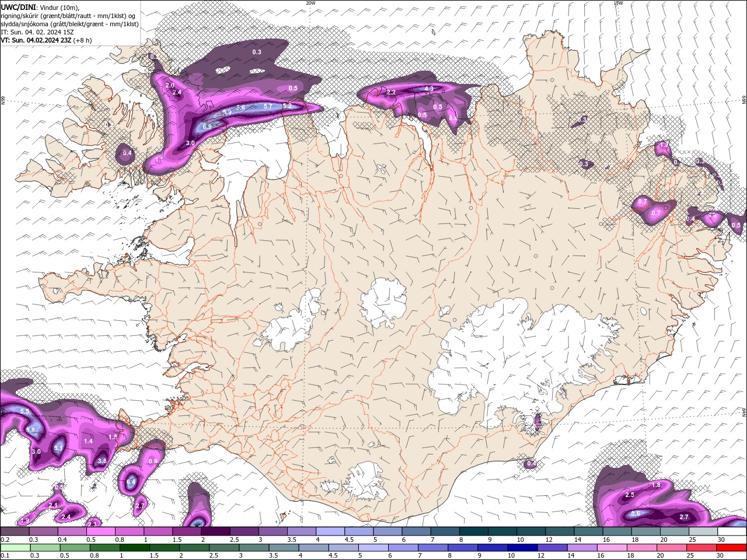Click the 4.3 precipitation value on the map
This screenshot has width=747, height=560.
pyautogui.click(x=429, y=89)
